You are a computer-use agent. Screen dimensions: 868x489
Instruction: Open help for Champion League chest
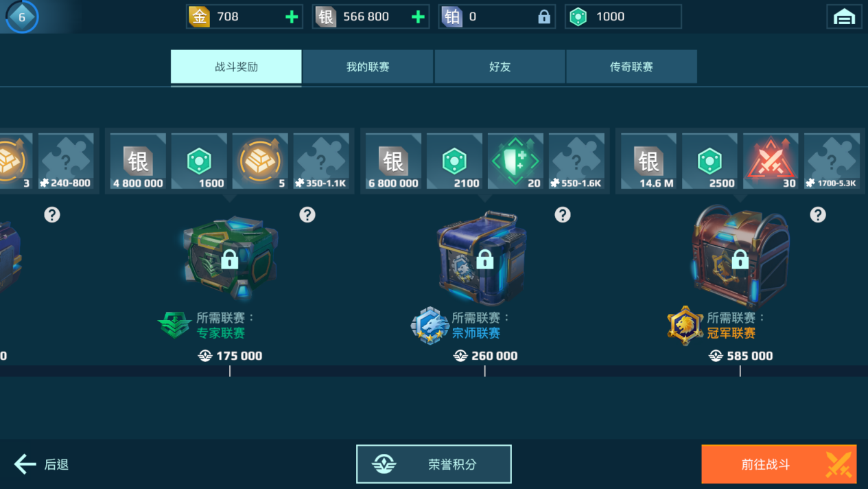pyautogui.click(x=818, y=215)
